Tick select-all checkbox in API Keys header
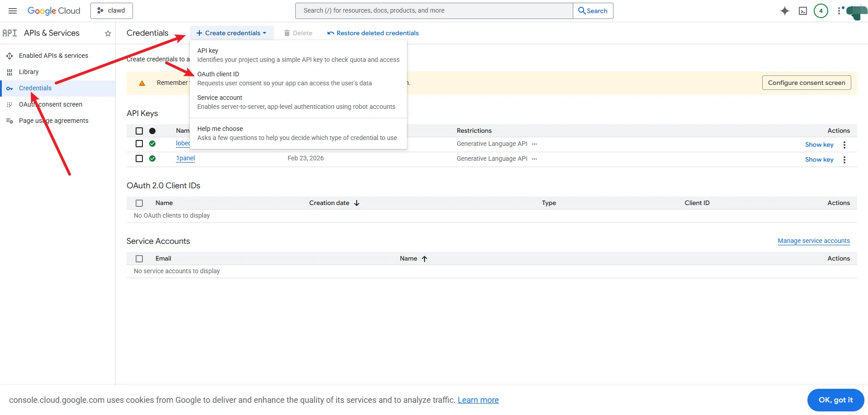This screenshot has height=415, width=868. (x=139, y=131)
